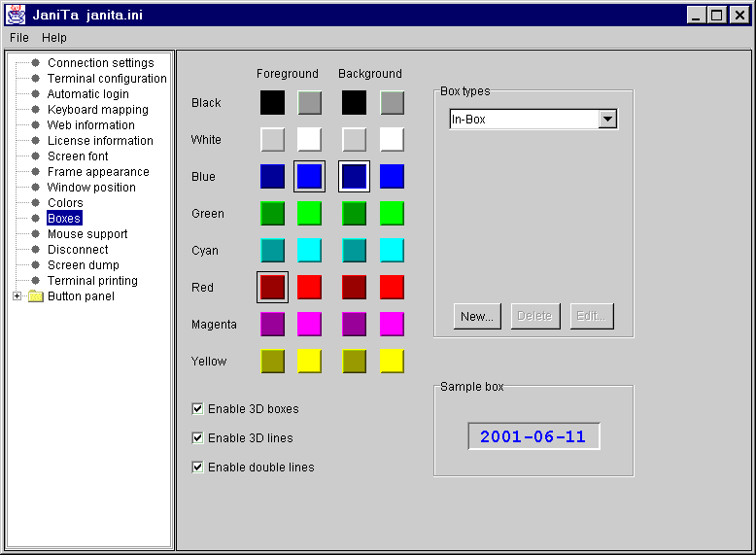
Task: Uncheck Enable double lines option
Action: [198, 468]
